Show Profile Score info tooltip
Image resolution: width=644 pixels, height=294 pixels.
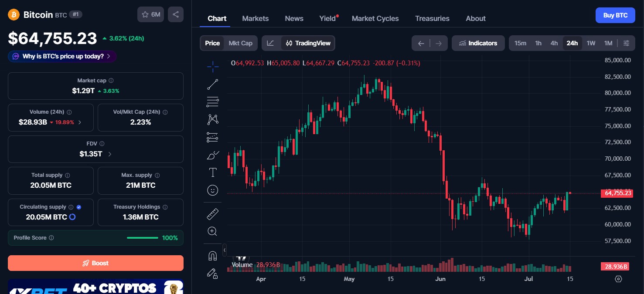point(51,238)
